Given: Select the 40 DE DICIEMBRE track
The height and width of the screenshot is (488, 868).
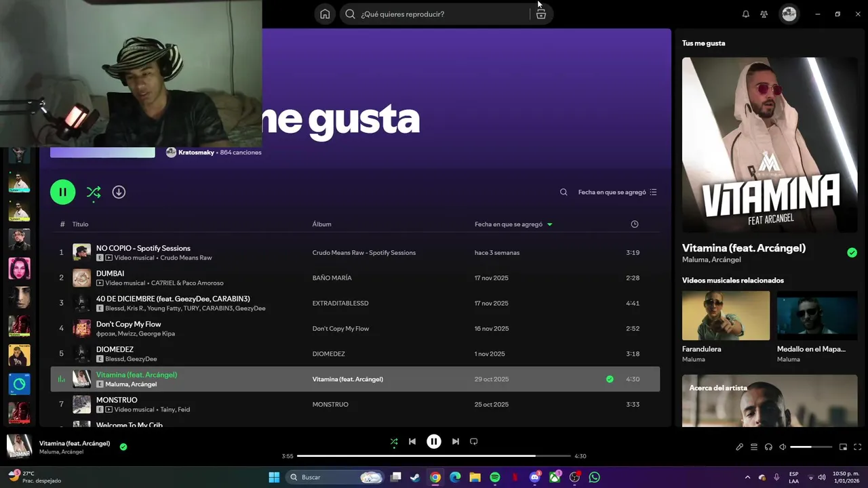Looking at the screenshot, I should [x=355, y=303].
